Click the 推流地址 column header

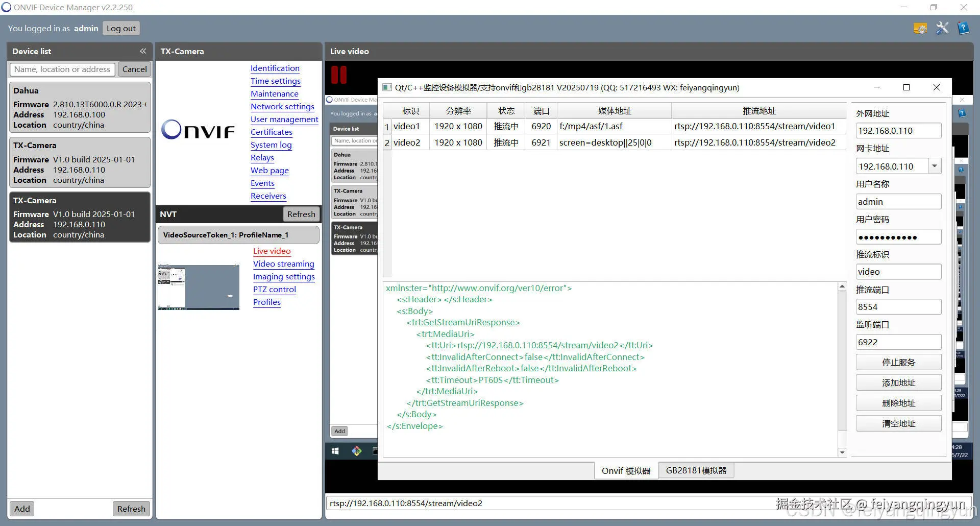pos(759,111)
